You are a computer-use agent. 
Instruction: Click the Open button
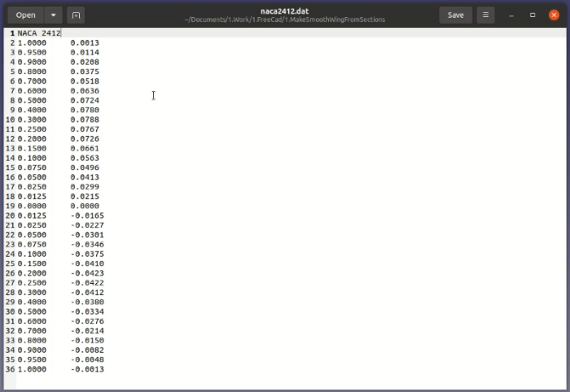(x=26, y=15)
